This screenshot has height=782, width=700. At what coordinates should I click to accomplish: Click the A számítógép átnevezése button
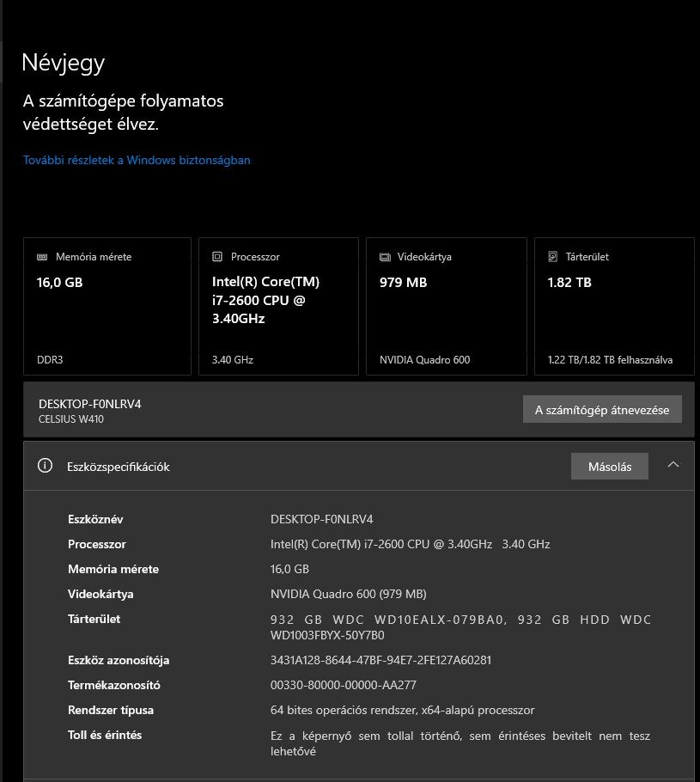pos(601,410)
